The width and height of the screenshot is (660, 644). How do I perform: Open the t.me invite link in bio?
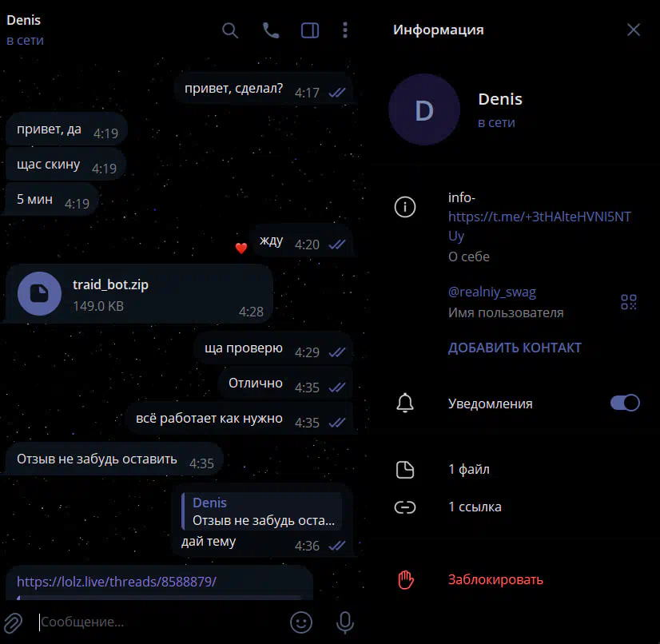[539, 225]
